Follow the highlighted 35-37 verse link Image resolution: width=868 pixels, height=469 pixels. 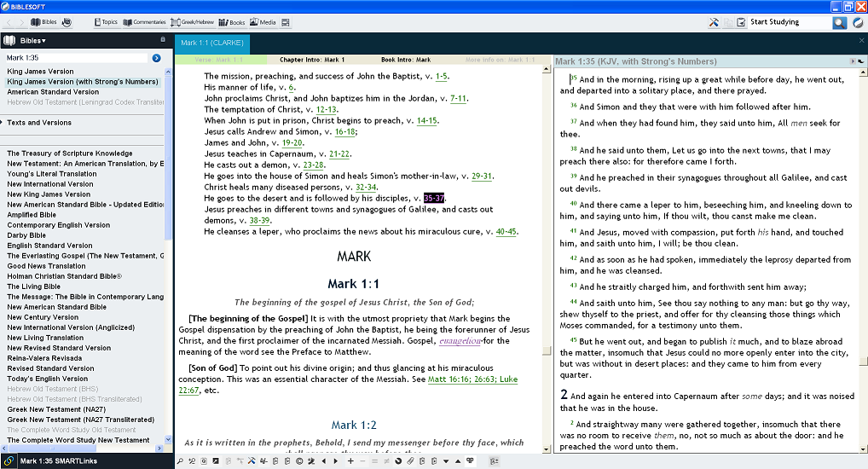(434, 198)
